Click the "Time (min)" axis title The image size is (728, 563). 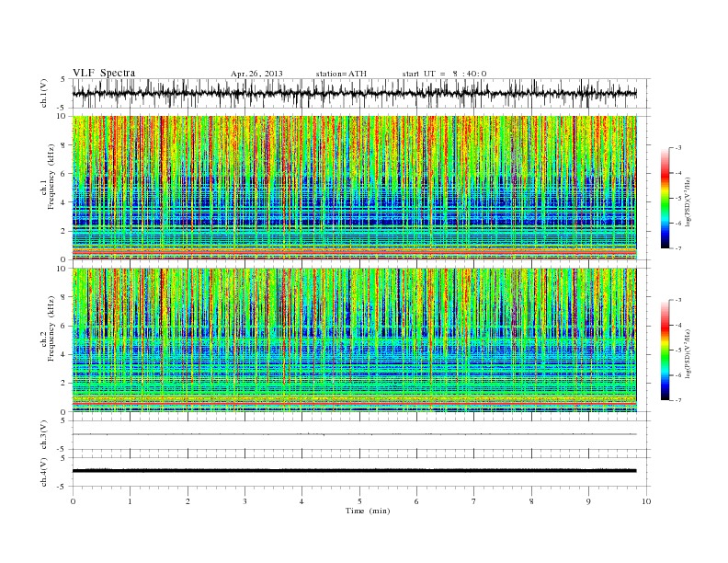pos(368,511)
